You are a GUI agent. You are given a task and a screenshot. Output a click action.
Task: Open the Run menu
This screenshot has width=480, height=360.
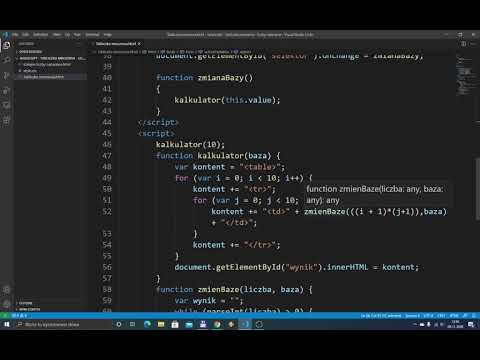pyautogui.click(x=77, y=34)
